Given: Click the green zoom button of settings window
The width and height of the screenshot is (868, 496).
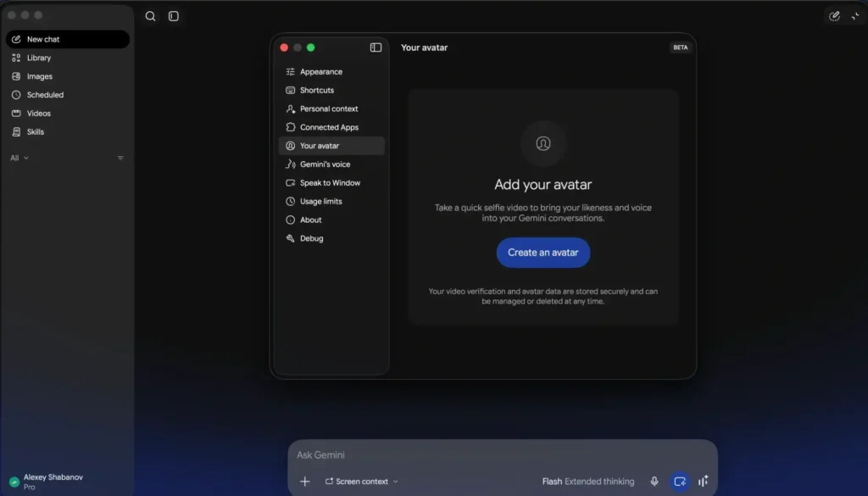Looking at the screenshot, I should coord(310,47).
